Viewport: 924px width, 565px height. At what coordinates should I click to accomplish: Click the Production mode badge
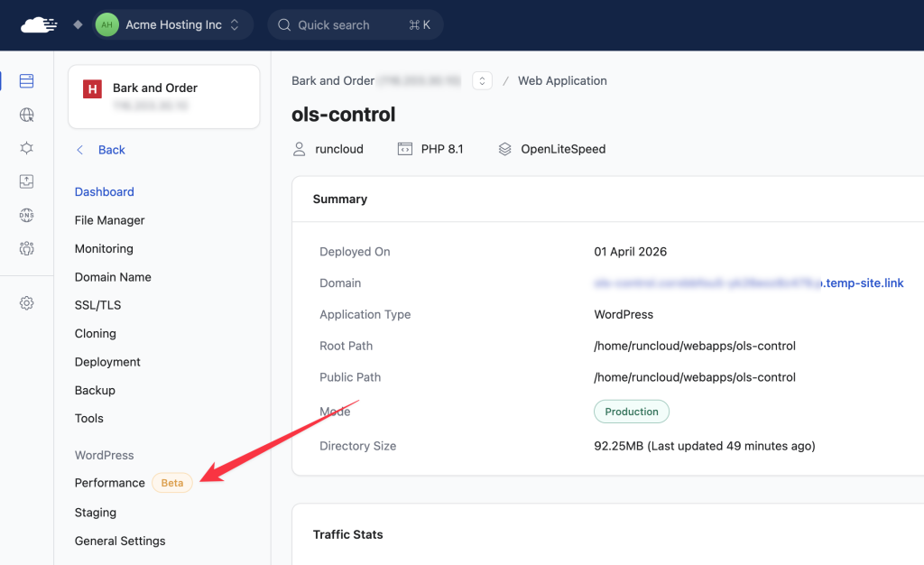[x=631, y=412]
